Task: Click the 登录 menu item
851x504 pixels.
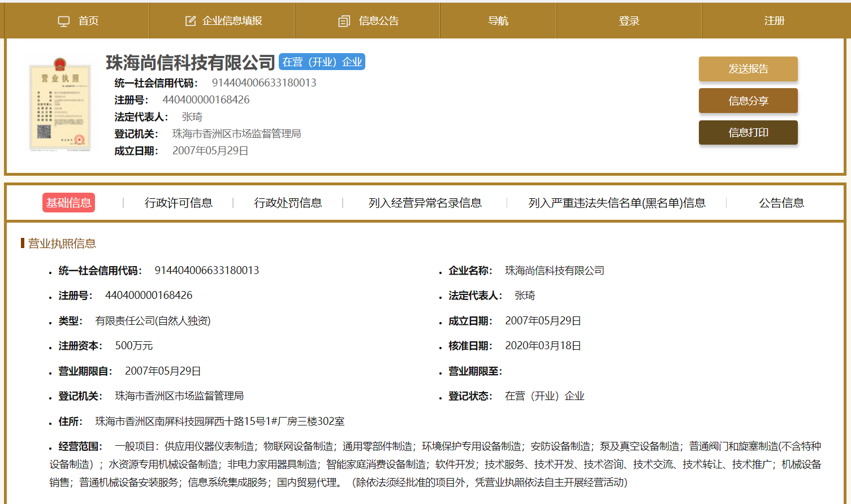Action: click(629, 21)
